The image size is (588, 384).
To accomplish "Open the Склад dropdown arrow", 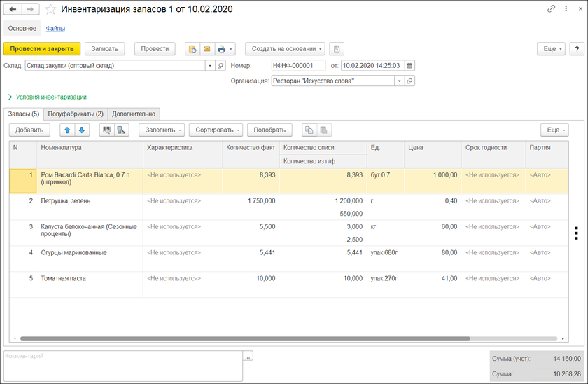I will [x=210, y=66].
